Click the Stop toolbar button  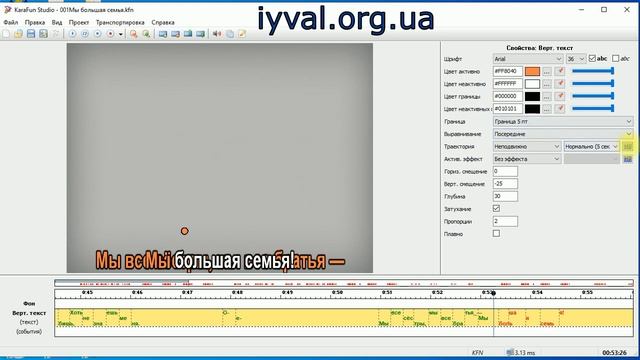pos(98,34)
